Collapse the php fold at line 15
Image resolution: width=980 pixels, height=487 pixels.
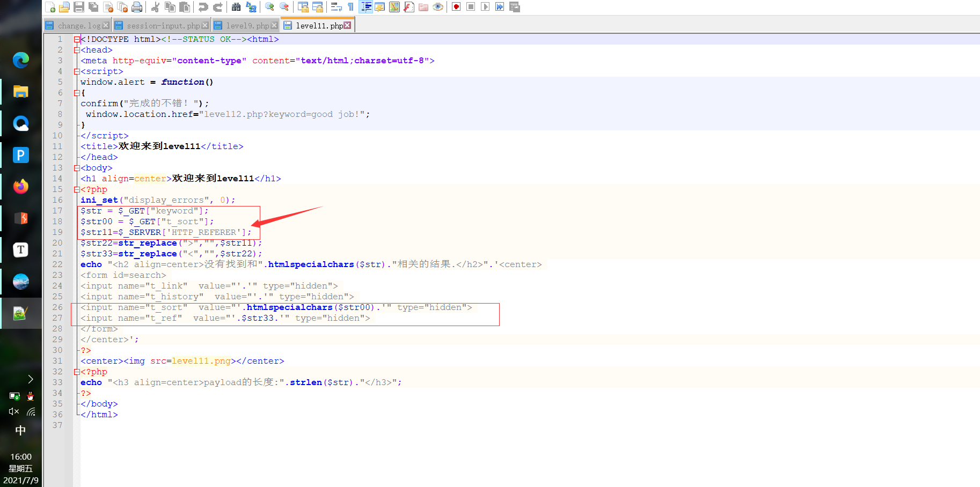pos(77,189)
